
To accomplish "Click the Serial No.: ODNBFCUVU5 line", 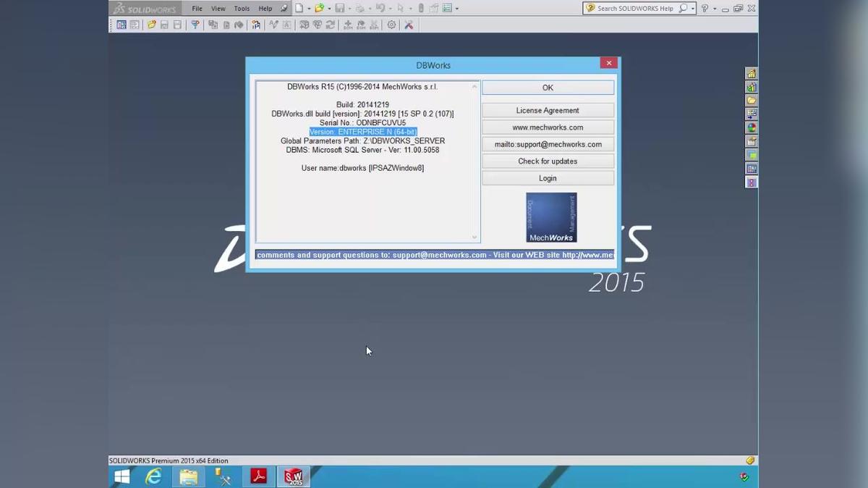I will pos(363,123).
